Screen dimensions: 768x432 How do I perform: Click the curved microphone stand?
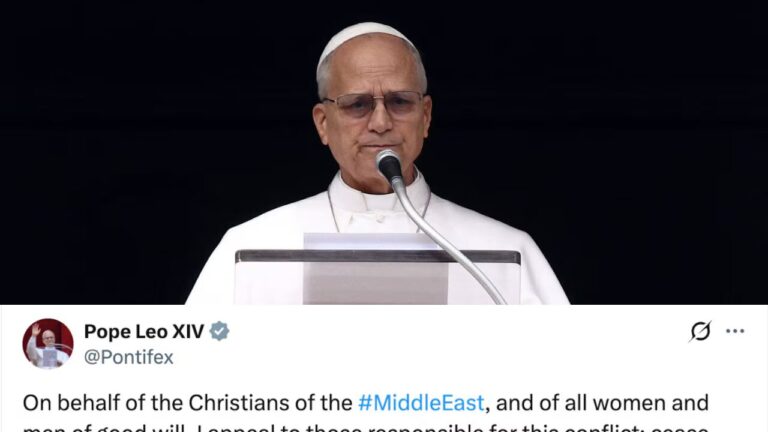coord(448,240)
